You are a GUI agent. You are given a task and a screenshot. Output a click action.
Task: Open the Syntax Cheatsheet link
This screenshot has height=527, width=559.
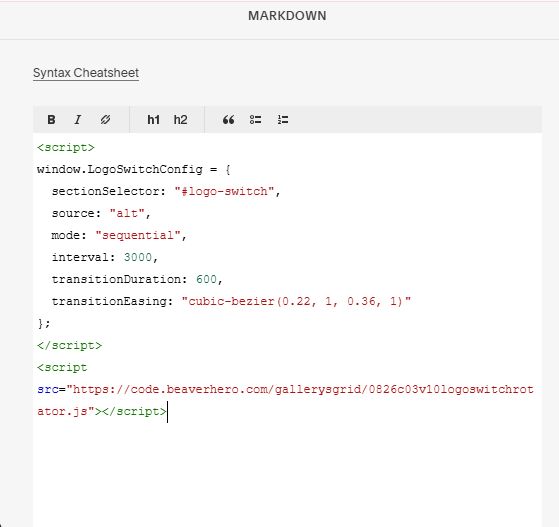coord(86,73)
